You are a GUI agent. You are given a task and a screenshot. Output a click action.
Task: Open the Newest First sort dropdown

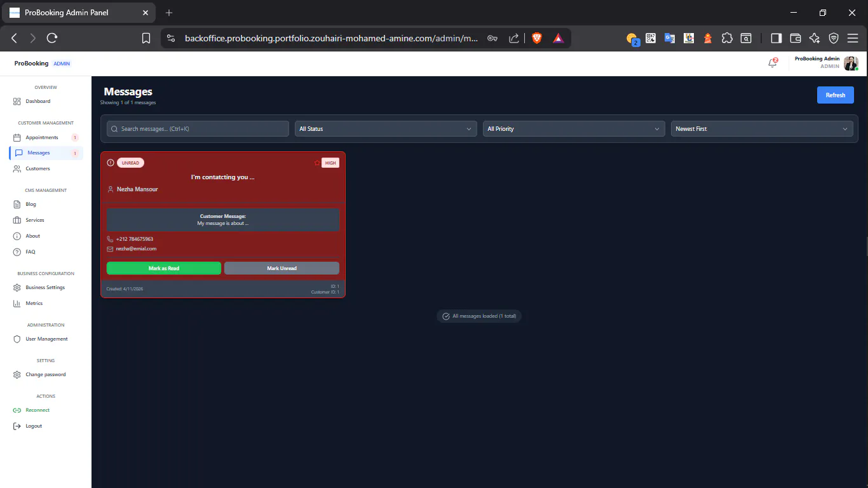pyautogui.click(x=761, y=129)
